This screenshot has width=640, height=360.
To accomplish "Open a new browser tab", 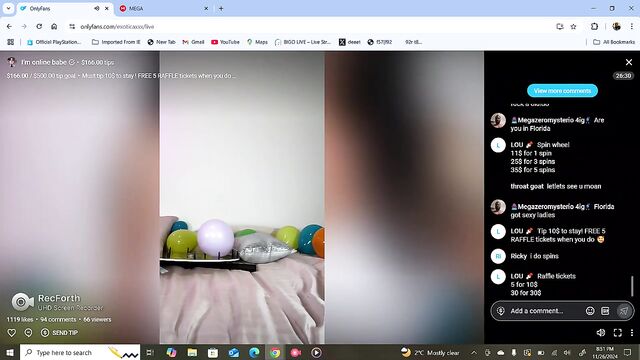I will (x=221, y=8).
